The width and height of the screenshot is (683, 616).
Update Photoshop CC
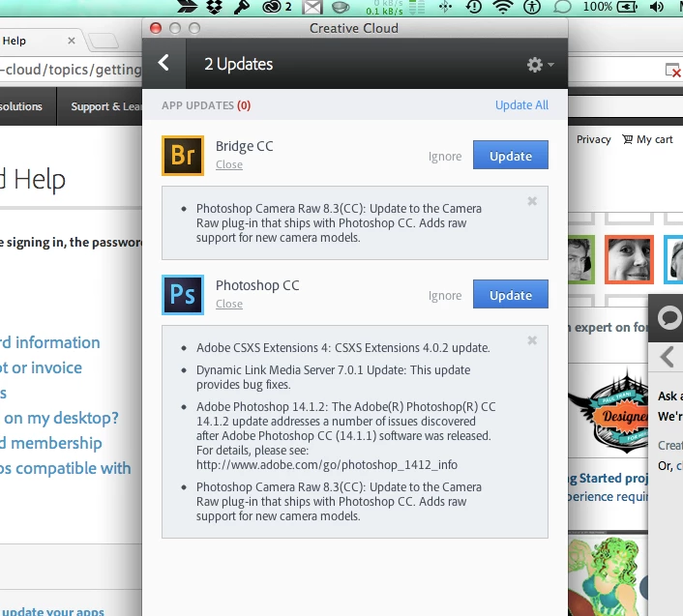pos(511,294)
